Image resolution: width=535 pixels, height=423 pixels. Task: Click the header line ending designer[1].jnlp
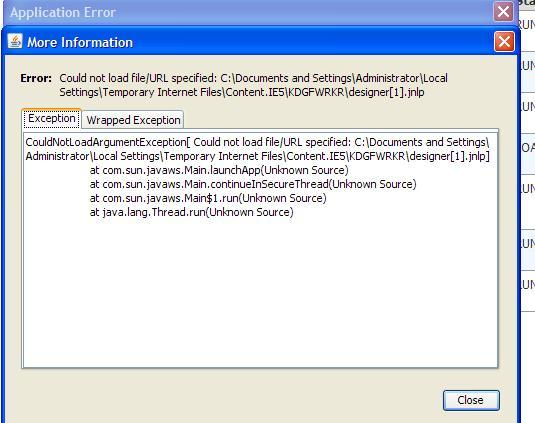coord(242,92)
